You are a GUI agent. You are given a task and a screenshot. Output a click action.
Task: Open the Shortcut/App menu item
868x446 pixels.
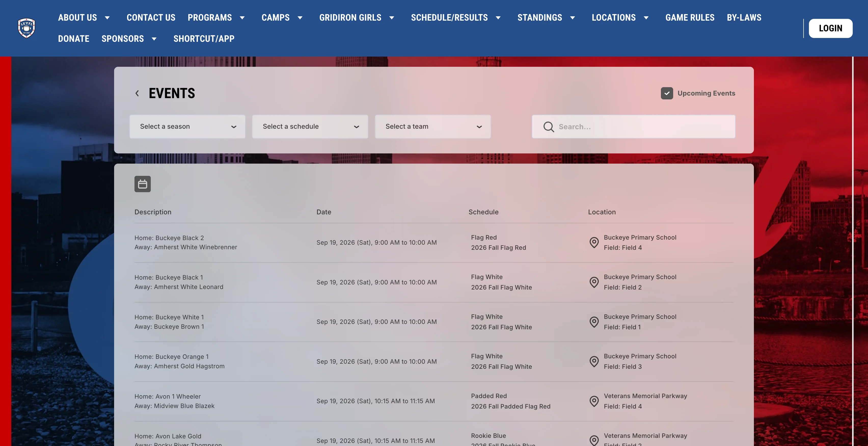pyautogui.click(x=204, y=39)
